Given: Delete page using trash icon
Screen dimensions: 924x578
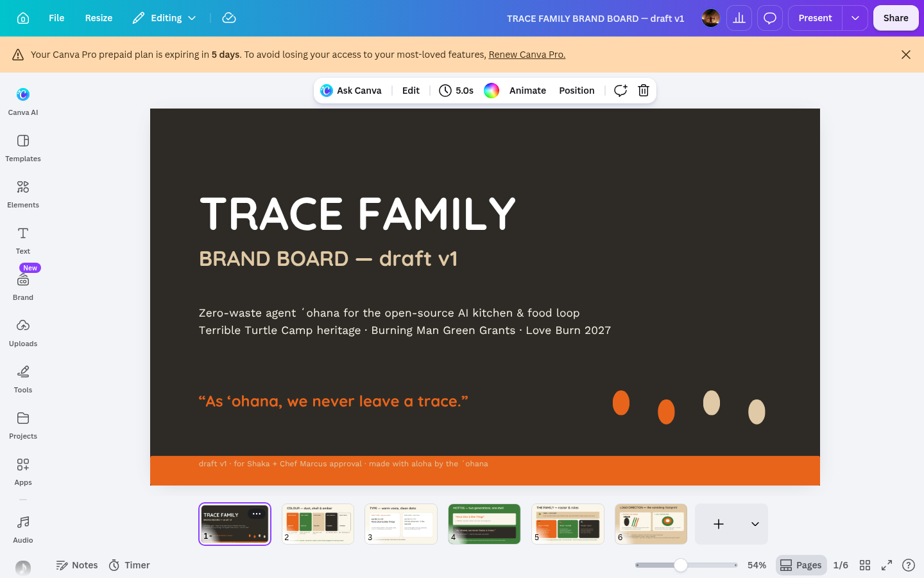Looking at the screenshot, I should [644, 91].
